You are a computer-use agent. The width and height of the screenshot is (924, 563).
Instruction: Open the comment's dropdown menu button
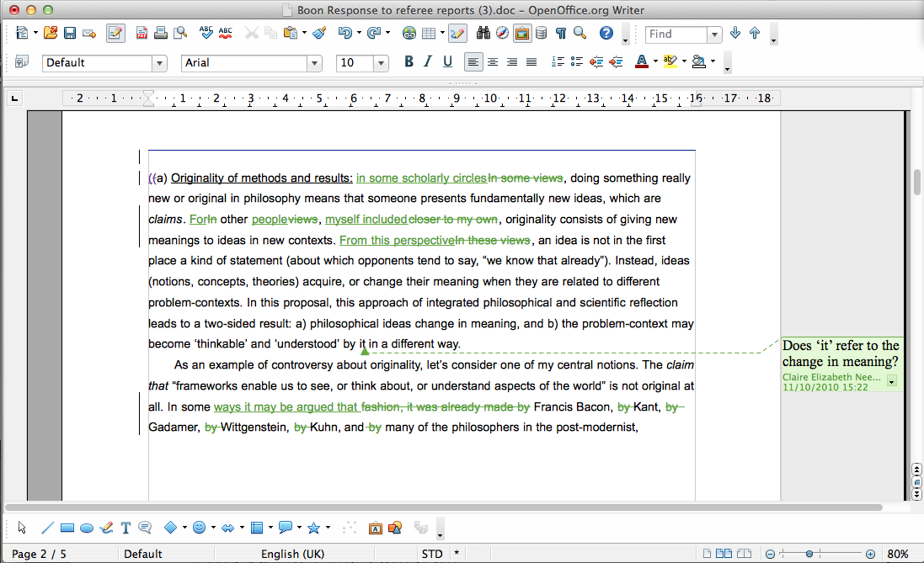pos(892,381)
